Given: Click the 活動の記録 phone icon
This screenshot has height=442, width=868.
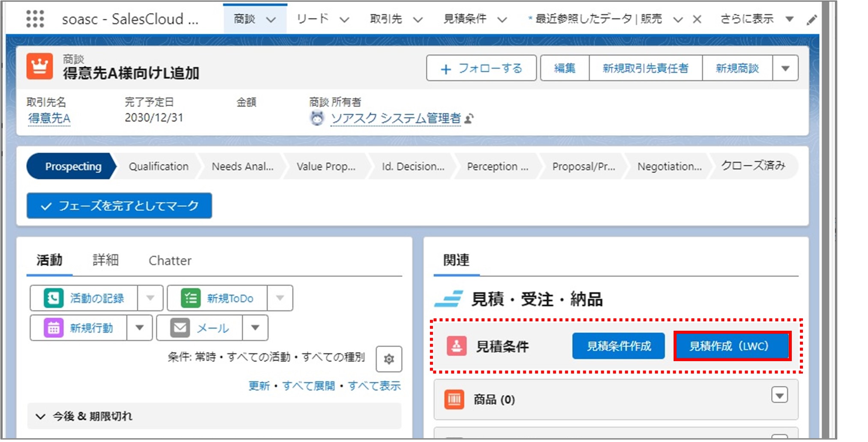Looking at the screenshot, I should (54, 298).
